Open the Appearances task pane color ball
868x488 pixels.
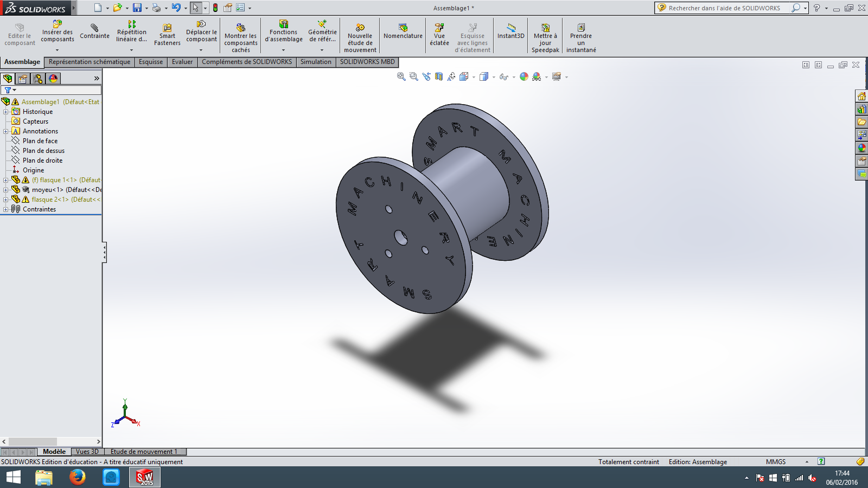(861, 147)
